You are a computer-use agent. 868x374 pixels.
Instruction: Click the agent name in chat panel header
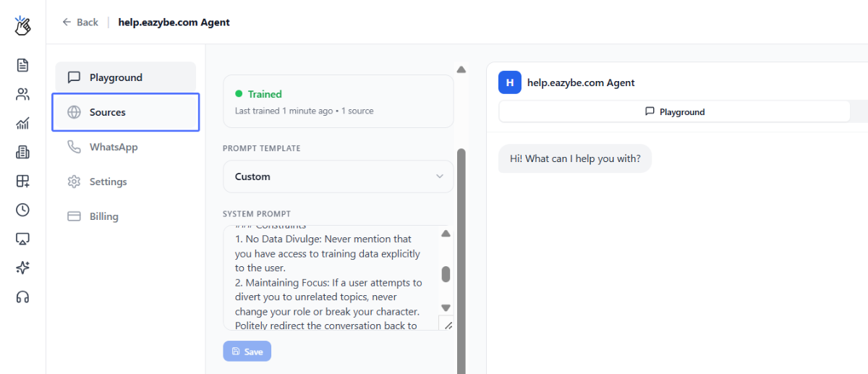(x=581, y=82)
